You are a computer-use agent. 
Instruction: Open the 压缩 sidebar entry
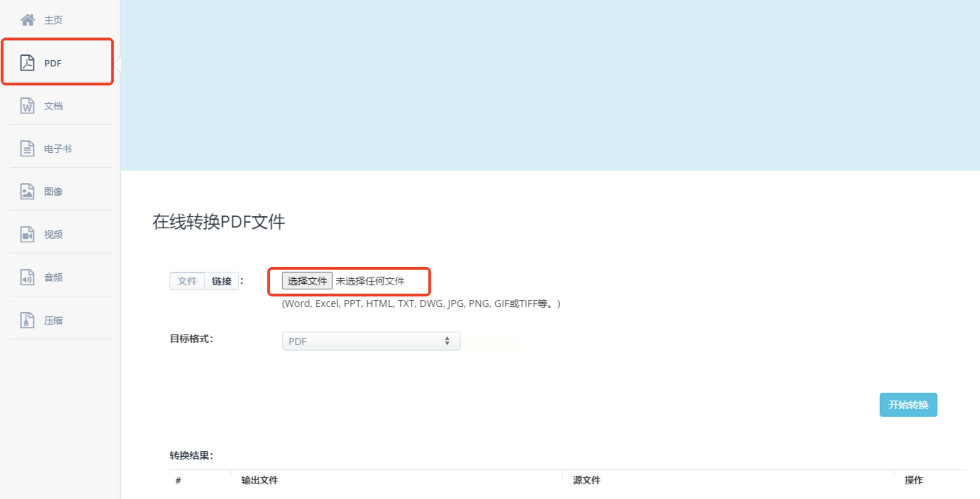[53, 320]
